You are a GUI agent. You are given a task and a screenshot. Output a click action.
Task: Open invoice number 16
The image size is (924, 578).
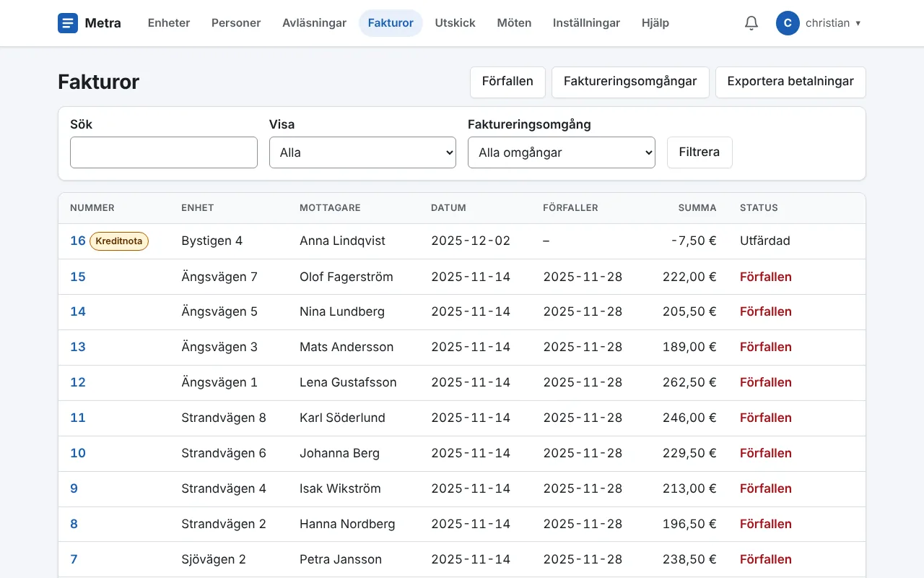click(x=78, y=241)
